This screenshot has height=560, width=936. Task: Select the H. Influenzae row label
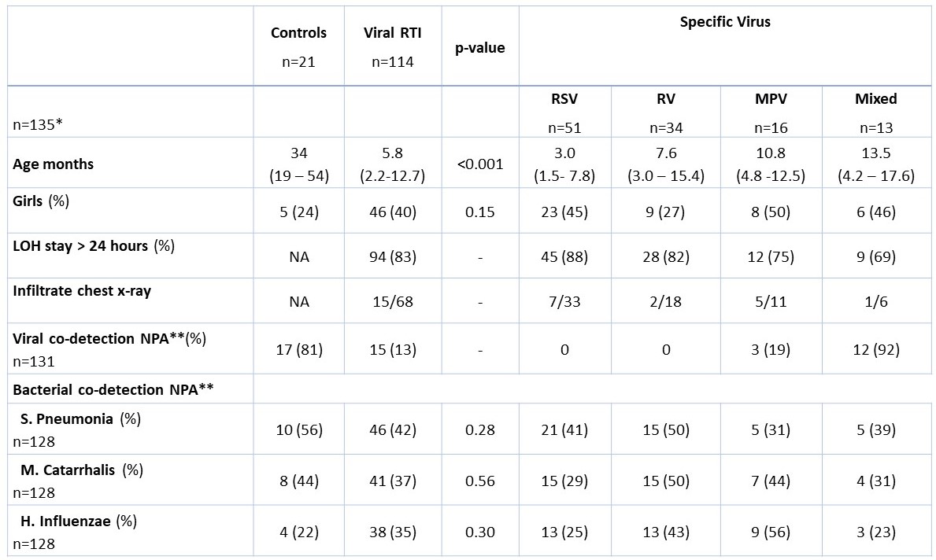[79, 521]
